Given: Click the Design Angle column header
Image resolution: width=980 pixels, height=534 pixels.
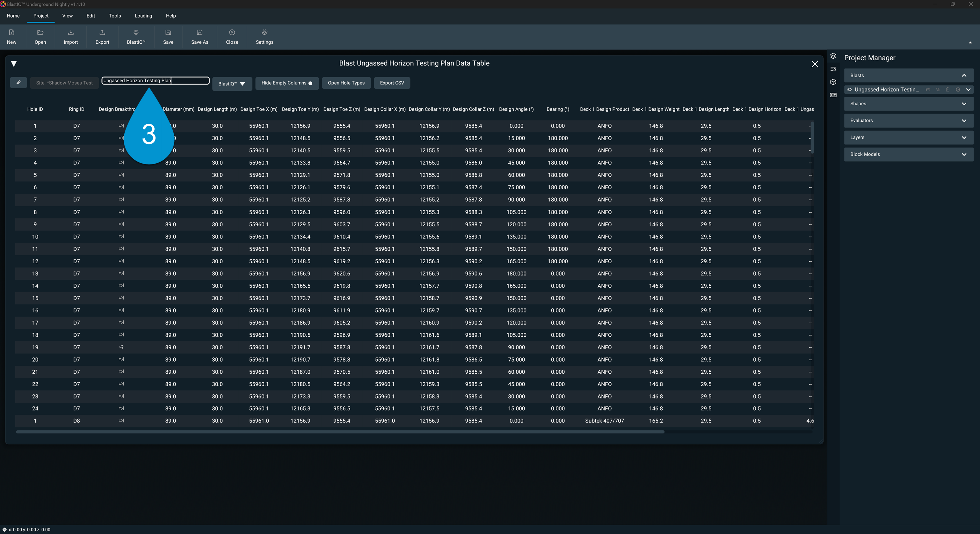Looking at the screenshot, I should (x=516, y=109).
